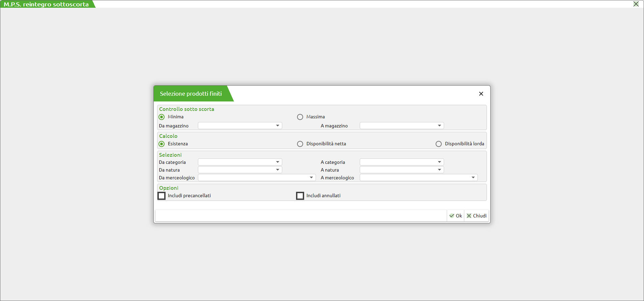Screen dimensions: 644x301
Task: Open the Da categoria dropdown list
Action: point(277,162)
